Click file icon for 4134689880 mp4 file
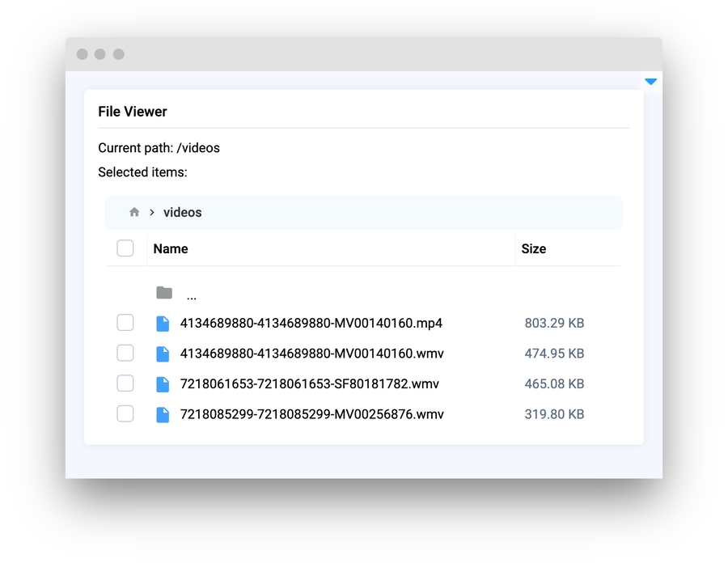Screen dimensions: 728x572 point(163,324)
